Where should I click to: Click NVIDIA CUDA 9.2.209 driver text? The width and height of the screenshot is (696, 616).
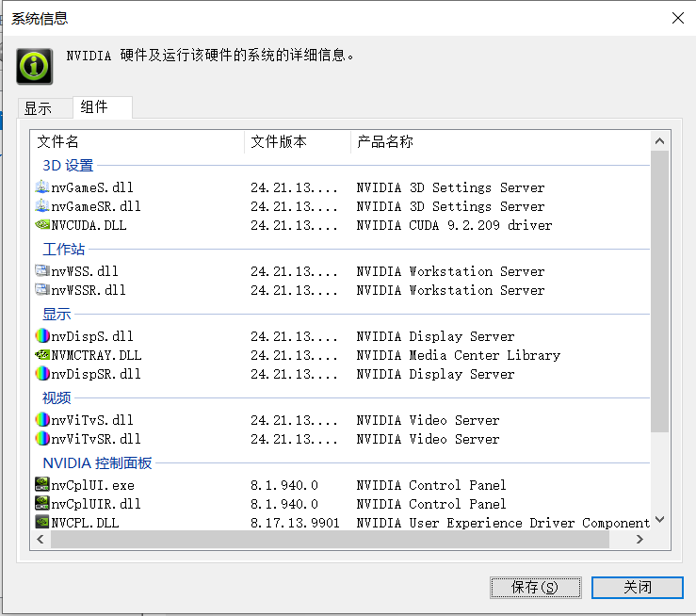454,225
